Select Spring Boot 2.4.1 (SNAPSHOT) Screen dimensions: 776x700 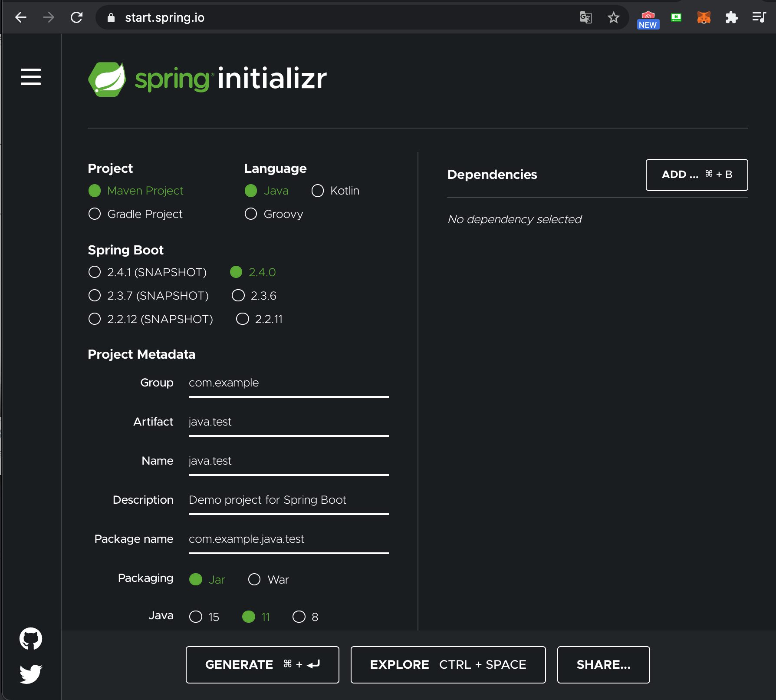148,272
